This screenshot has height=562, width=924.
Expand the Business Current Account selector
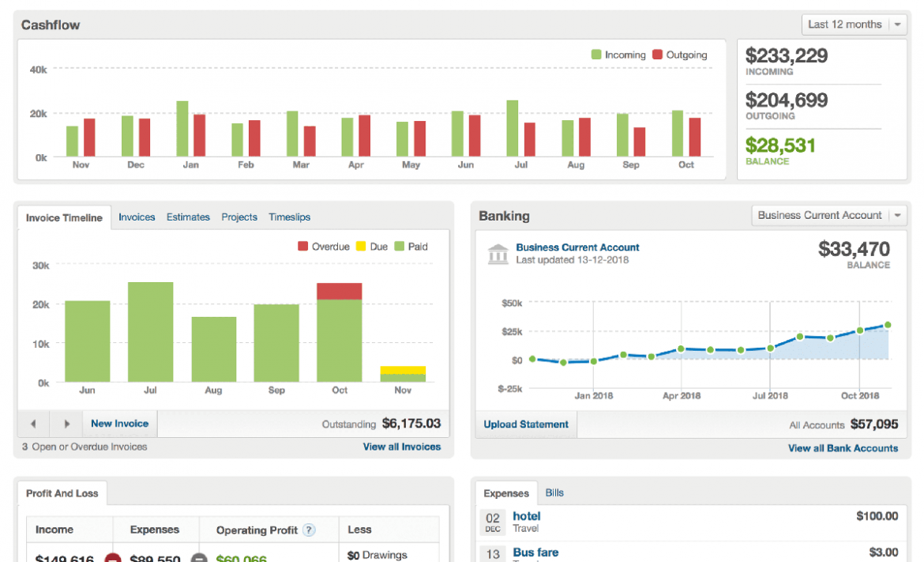pyautogui.click(x=828, y=215)
